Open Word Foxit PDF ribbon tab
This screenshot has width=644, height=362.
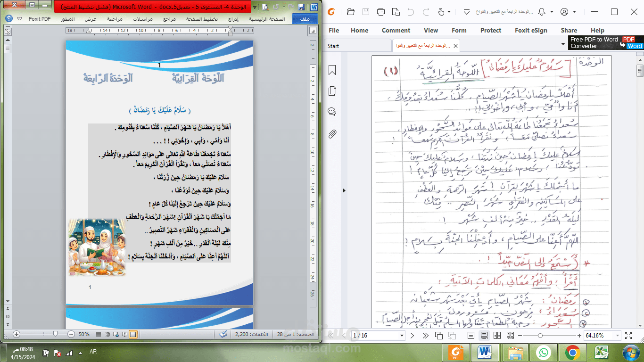pos(40,19)
